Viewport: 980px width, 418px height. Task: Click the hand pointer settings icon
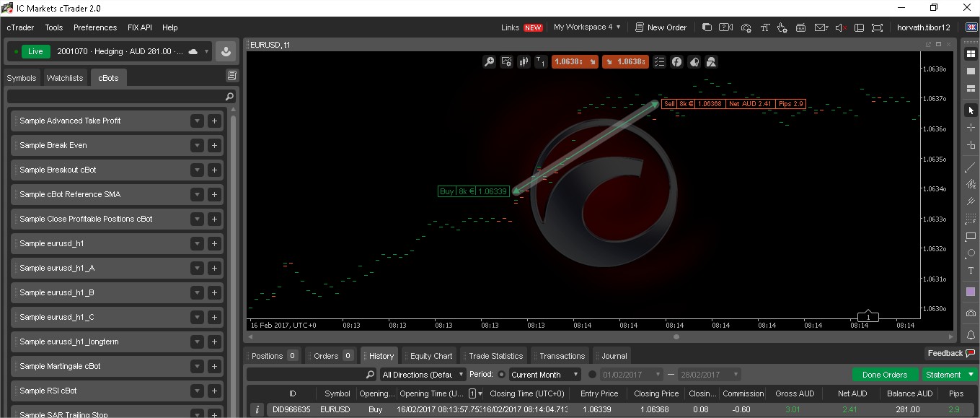(782, 27)
